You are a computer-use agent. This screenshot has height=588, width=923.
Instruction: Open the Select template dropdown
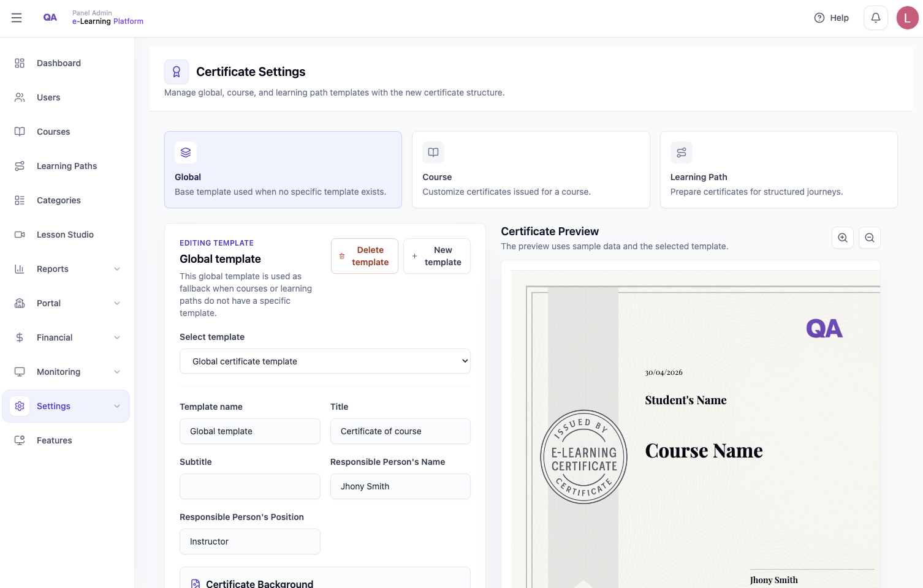(x=325, y=361)
